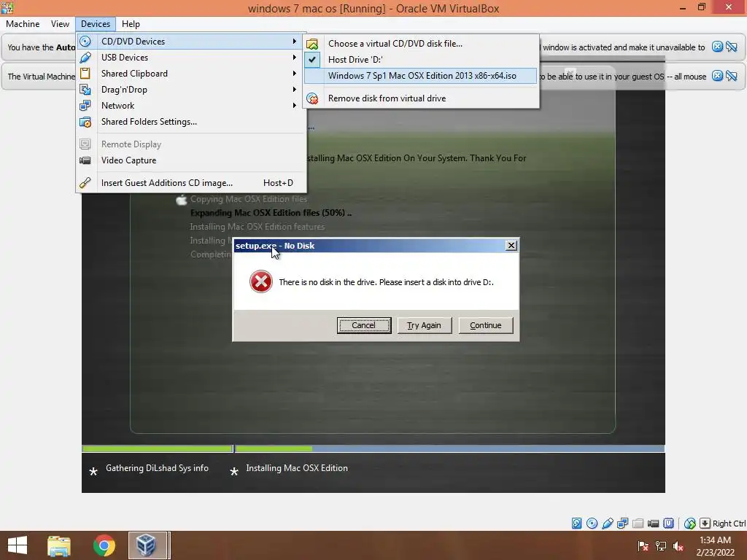The width and height of the screenshot is (747, 560).
Task: Dismiss the Auto capture keyboard notification
Action: click(x=717, y=47)
